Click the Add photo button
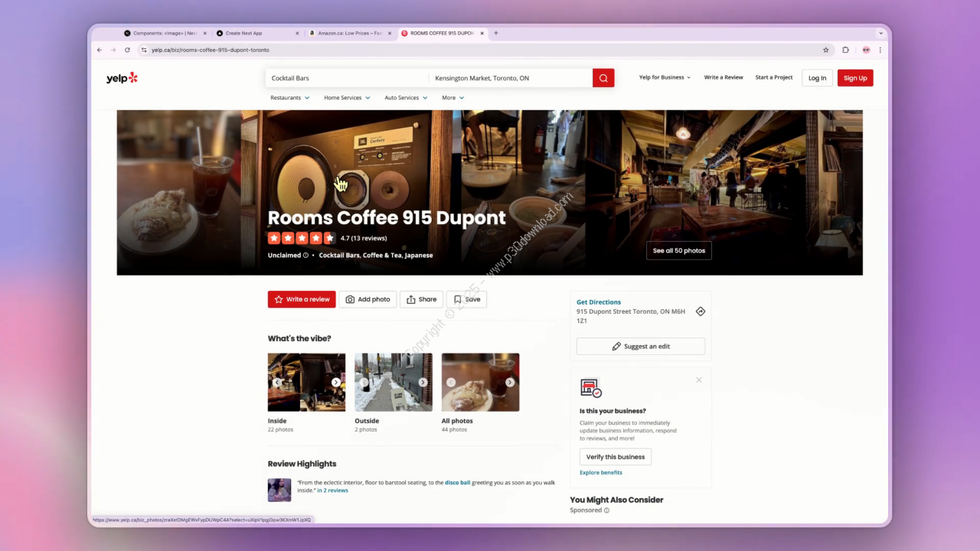Screen dimensions: 980x551 click(x=367, y=299)
